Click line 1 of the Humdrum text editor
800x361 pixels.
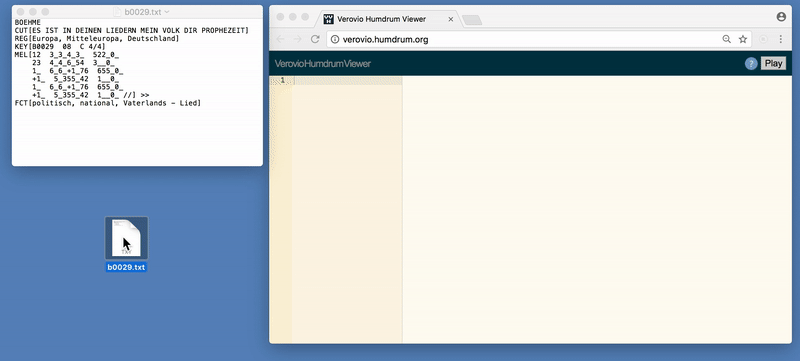point(348,81)
